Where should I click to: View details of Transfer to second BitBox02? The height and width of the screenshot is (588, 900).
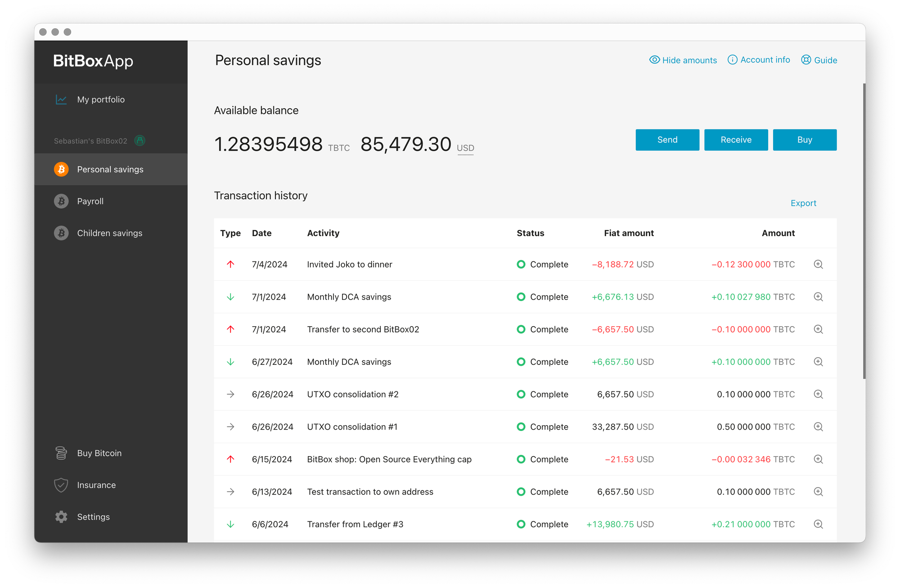(x=818, y=329)
